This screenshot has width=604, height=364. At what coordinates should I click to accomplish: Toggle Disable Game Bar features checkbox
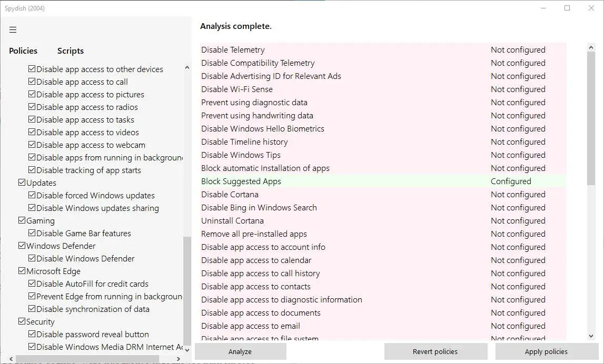(x=32, y=233)
